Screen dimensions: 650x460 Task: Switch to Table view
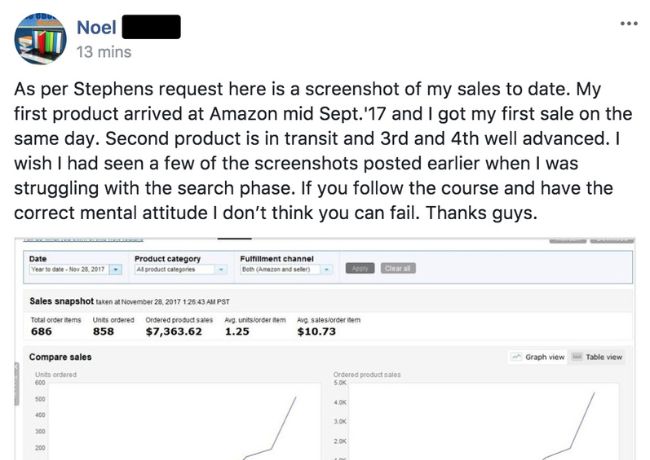(597, 357)
